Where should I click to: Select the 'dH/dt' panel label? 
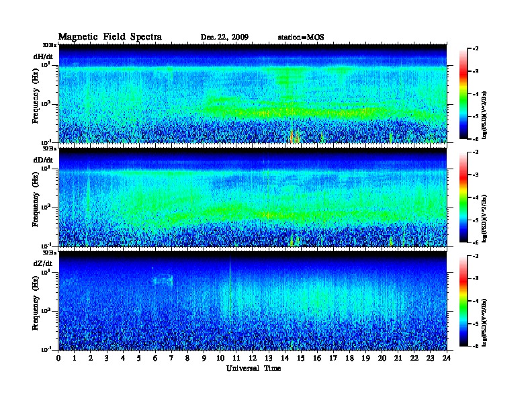pos(43,56)
